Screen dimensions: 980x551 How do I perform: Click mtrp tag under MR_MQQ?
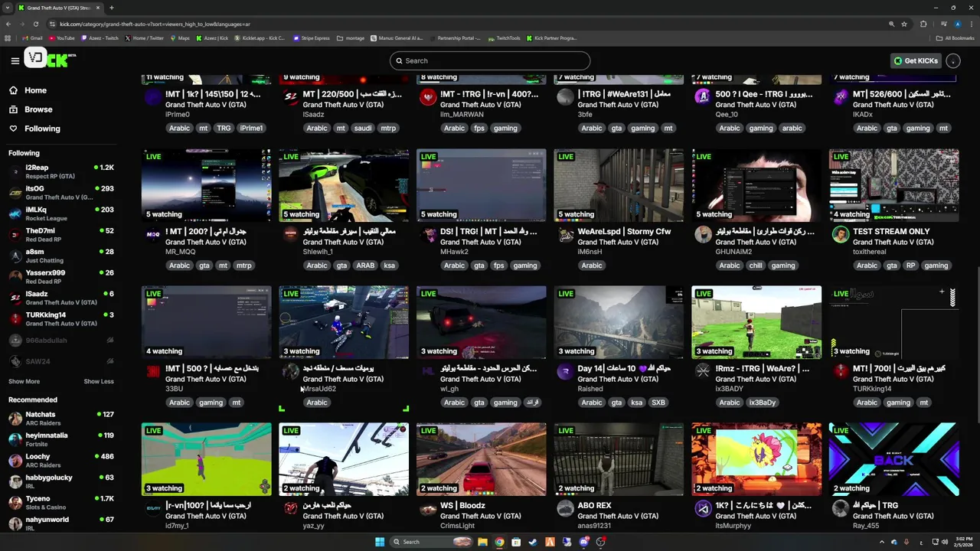click(243, 266)
